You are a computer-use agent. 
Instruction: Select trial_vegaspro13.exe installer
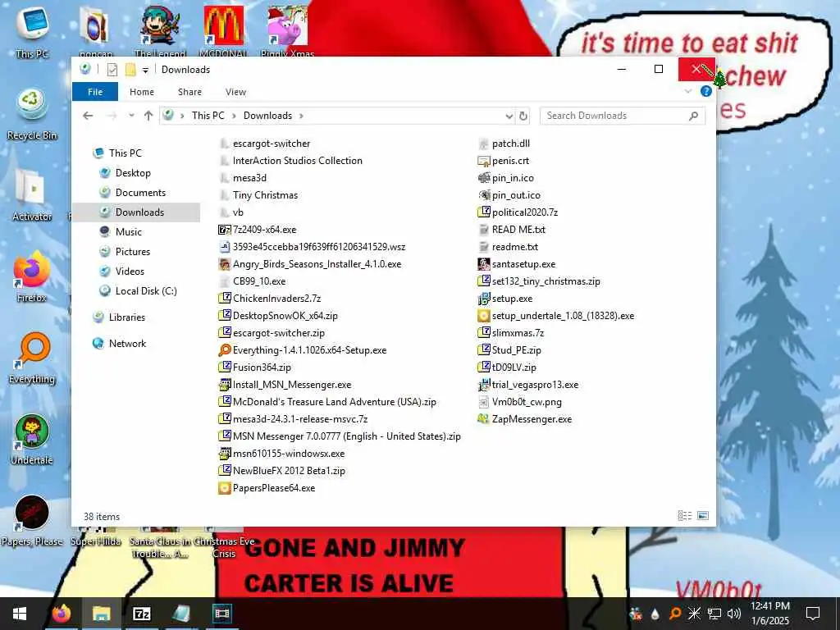pyautogui.click(x=527, y=385)
